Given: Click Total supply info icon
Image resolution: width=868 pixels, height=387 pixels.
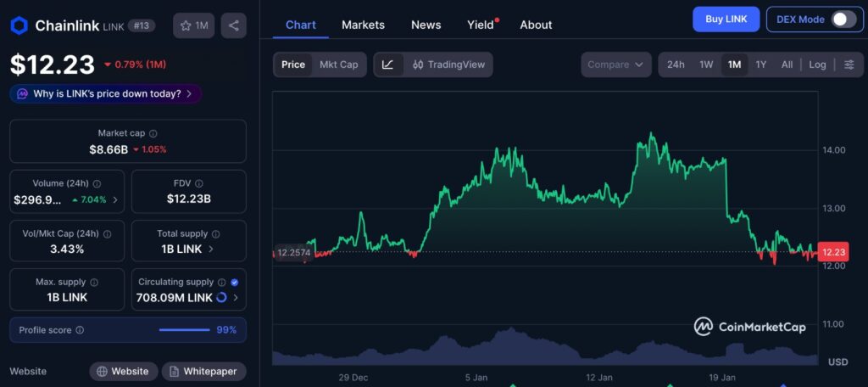Looking at the screenshot, I should coord(216,234).
